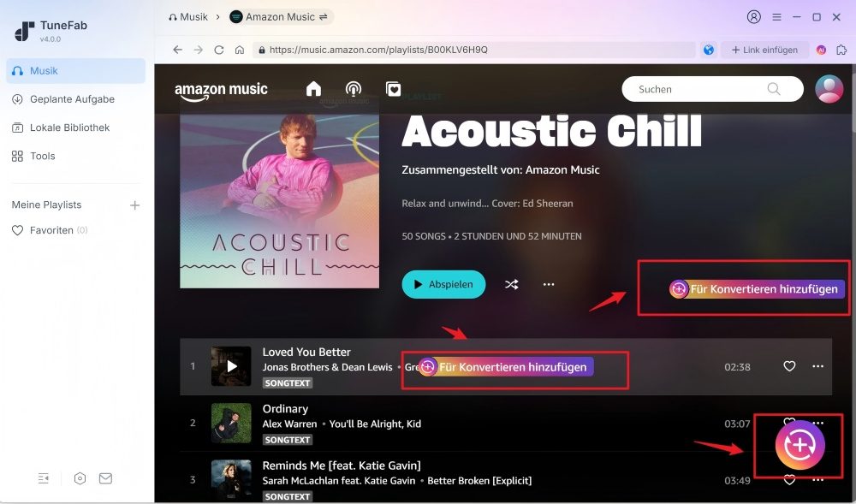Image resolution: width=856 pixels, height=504 pixels.
Task: Toggle shuffle for the Acoustic Chill playlist
Action: 512,284
